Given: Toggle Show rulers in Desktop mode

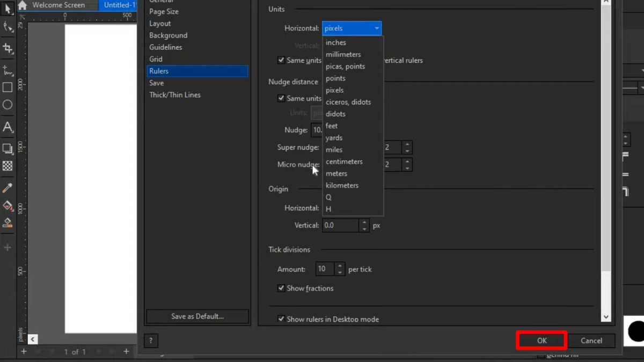Looking at the screenshot, I should tap(281, 319).
